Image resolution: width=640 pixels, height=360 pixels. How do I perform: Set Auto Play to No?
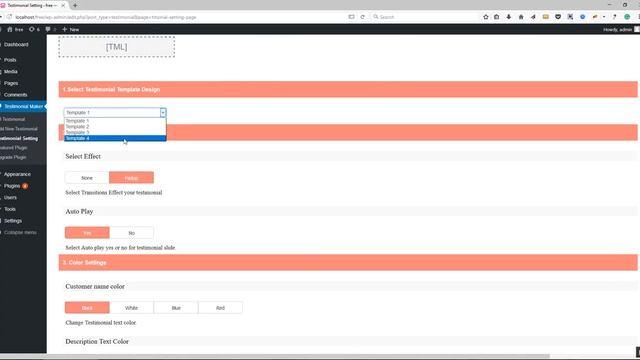click(131, 233)
